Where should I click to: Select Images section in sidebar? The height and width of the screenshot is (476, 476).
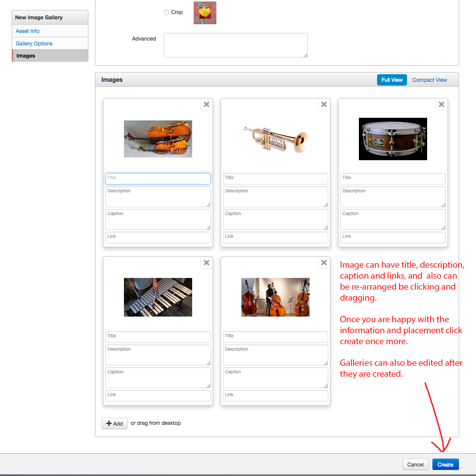(x=50, y=56)
